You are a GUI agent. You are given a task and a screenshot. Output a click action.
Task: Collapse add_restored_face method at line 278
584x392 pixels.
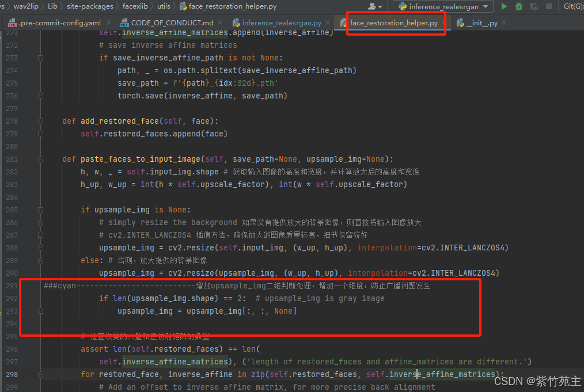40,121
